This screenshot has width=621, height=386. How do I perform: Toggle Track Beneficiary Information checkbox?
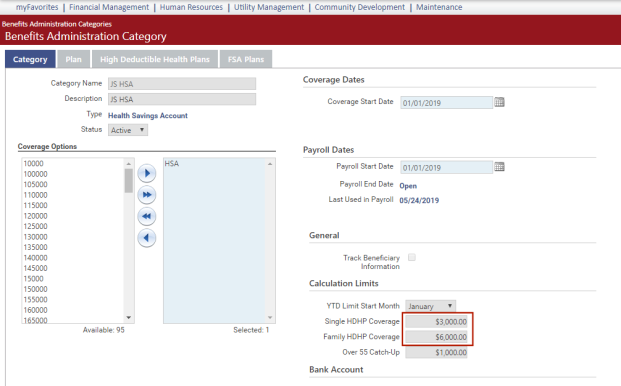pyautogui.click(x=412, y=257)
